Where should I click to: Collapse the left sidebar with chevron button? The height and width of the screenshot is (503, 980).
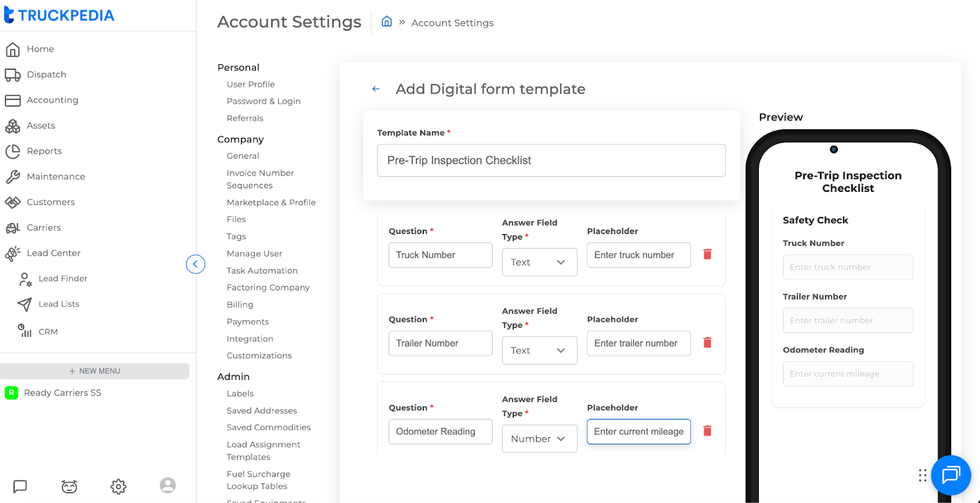coord(195,264)
